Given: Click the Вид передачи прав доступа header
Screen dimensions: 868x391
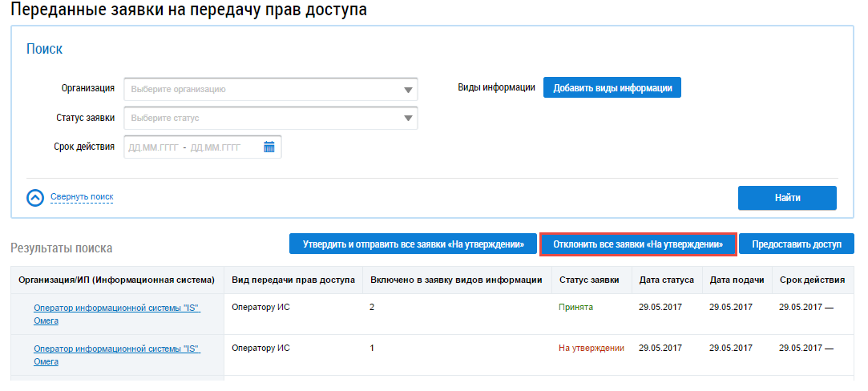Looking at the screenshot, I should click(x=293, y=280).
